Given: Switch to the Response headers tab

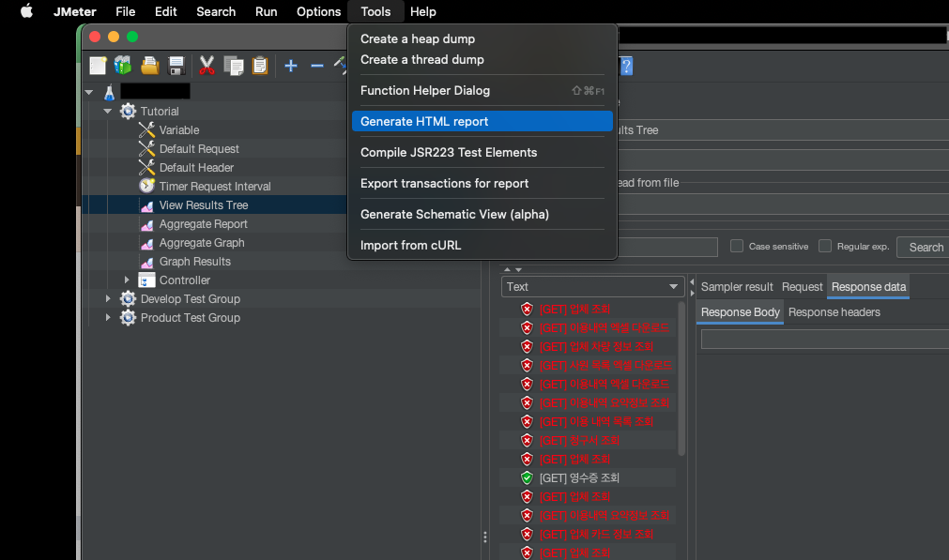Looking at the screenshot, I should click(834, 312).
